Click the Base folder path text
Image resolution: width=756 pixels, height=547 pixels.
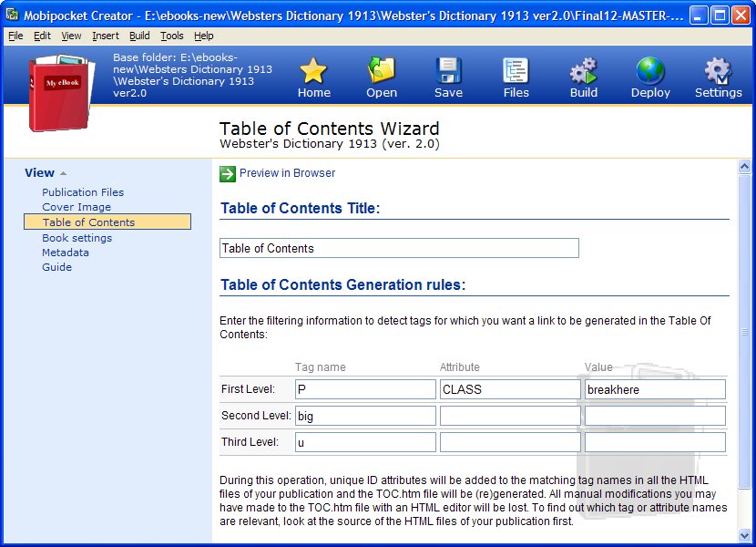(x=192, y=75)
